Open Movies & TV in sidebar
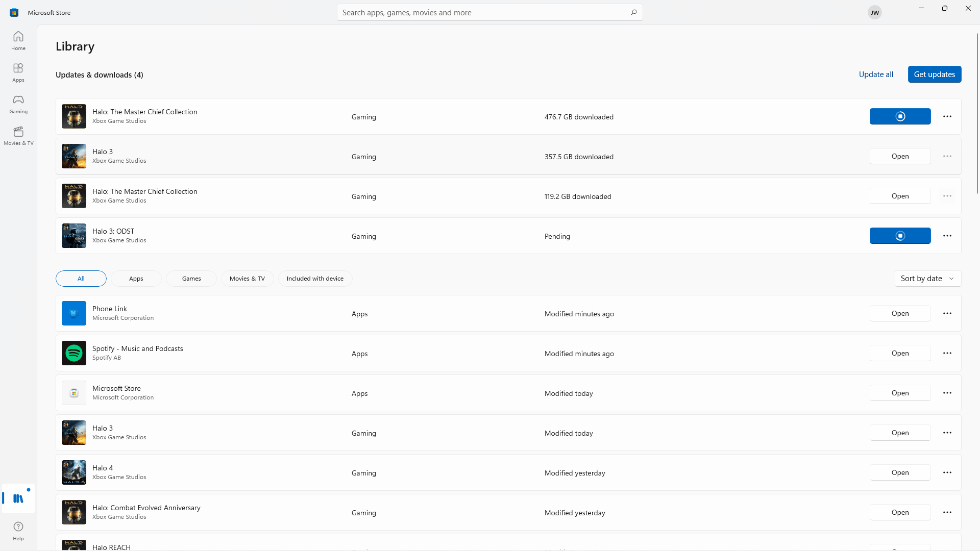The width and height of the screenshot is (980, 551). (x=18, y=136)
